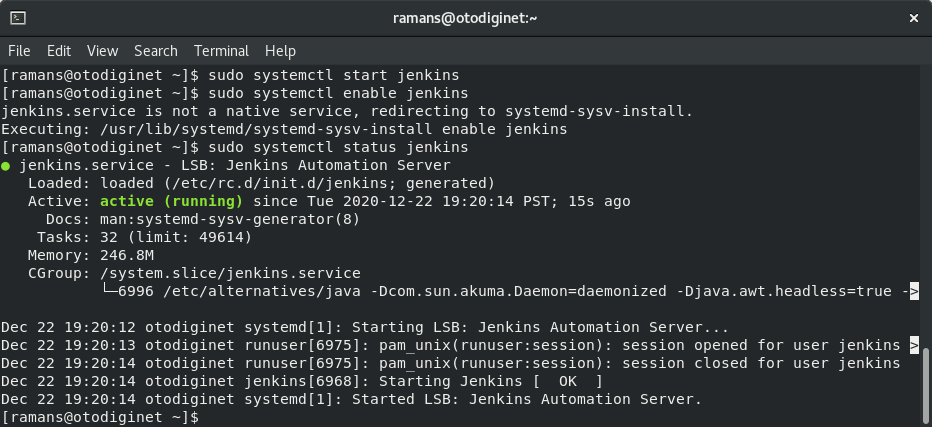
Task: Click the empty shell prompt on the last line
Action: [x=100, y=417]
